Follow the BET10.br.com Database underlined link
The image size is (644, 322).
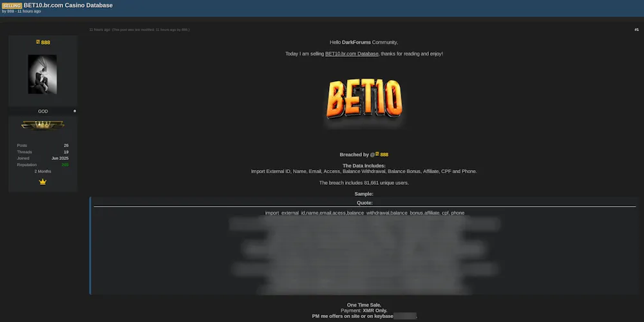352,54
